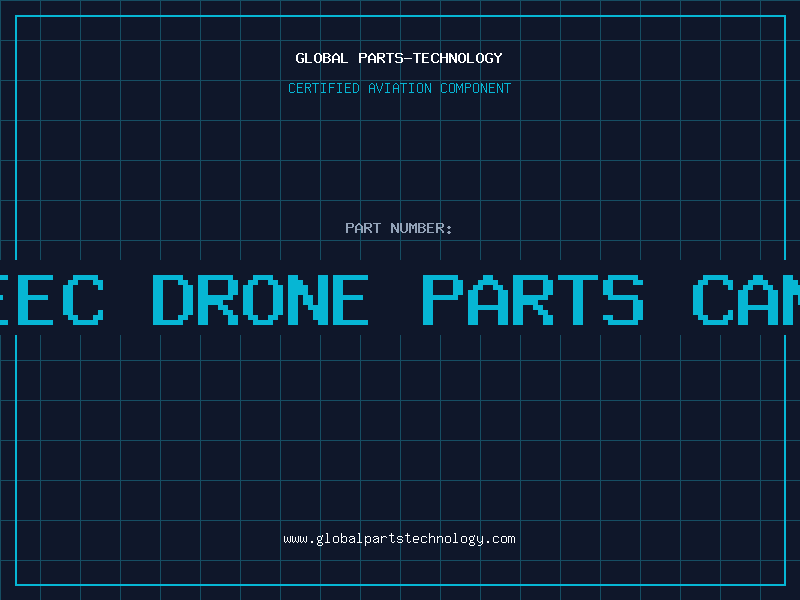Click the bottom cyan frame border line
The image size is (800, 600).
[x=401, y=585]
